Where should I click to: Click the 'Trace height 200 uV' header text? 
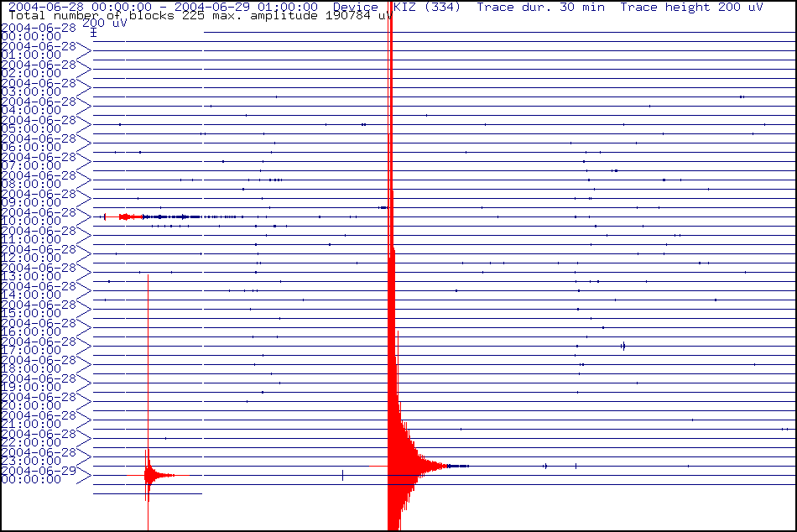tap(691, 7)
